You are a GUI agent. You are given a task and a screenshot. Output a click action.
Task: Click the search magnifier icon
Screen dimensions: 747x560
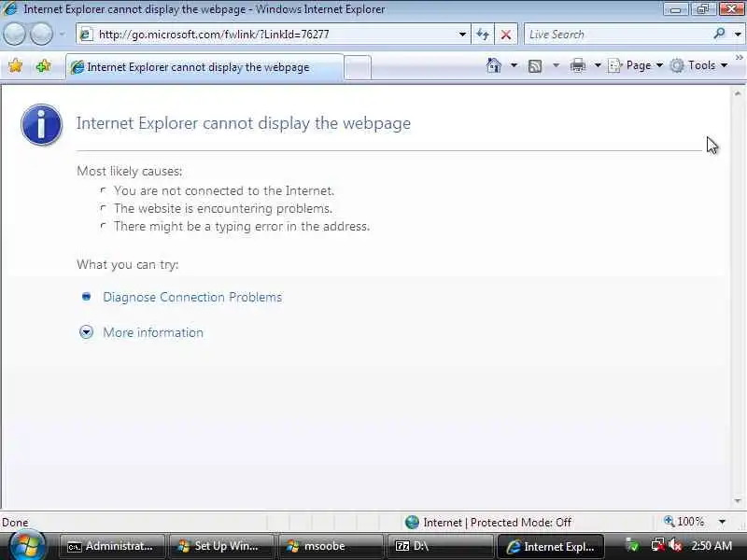tap(719, 34)
